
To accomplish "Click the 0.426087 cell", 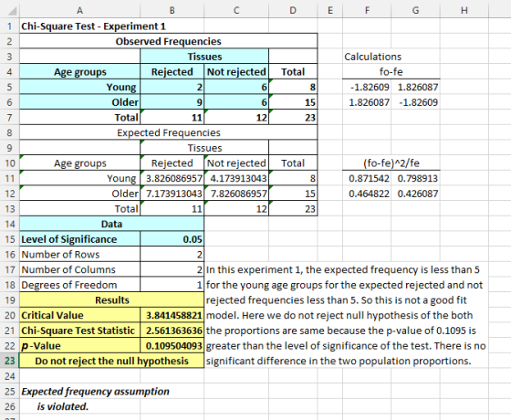I will click(415, 194).
